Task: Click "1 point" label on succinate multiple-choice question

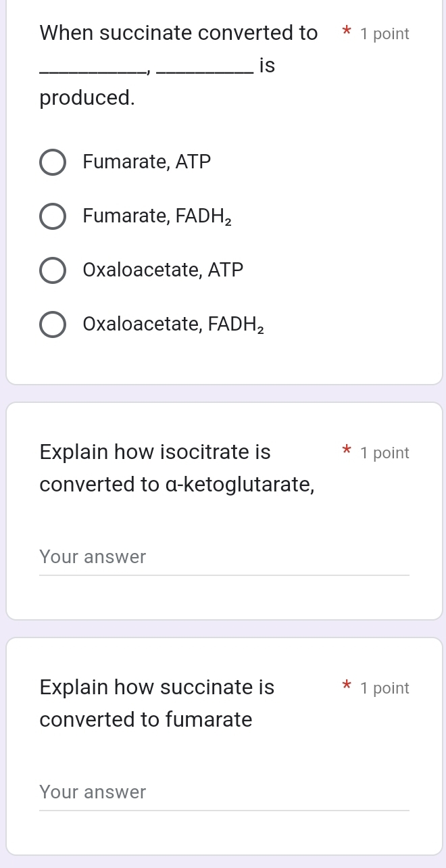Action: pyautogui.click(x=385, y=34)
